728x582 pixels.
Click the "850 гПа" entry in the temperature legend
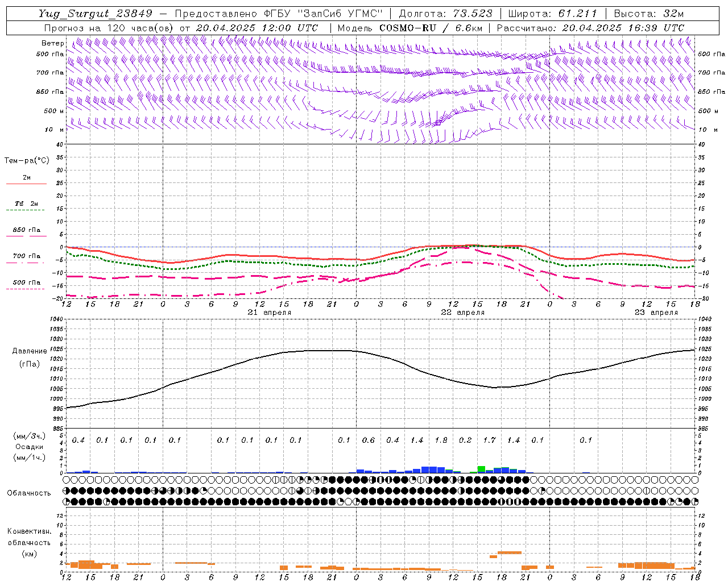pyautogui.click(x=26, y=230)
